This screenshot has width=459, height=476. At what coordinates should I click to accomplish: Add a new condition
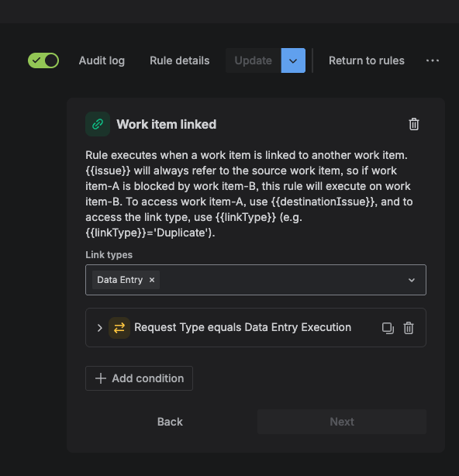point(139,378)
